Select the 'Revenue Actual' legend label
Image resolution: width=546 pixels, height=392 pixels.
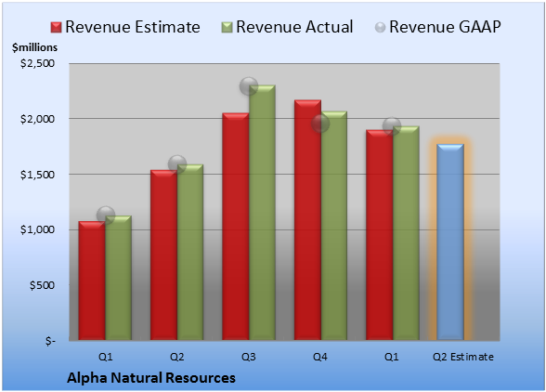[x=294, y=27]
